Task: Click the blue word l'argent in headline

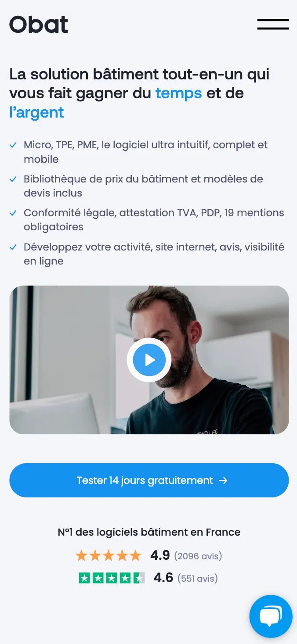Action: [x=36, y=113]
